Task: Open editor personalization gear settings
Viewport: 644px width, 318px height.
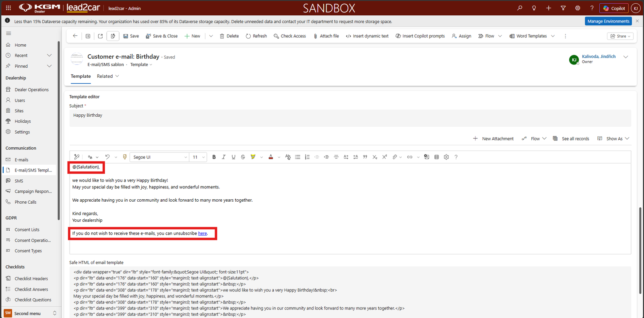Action: click(x=446, y=157)
